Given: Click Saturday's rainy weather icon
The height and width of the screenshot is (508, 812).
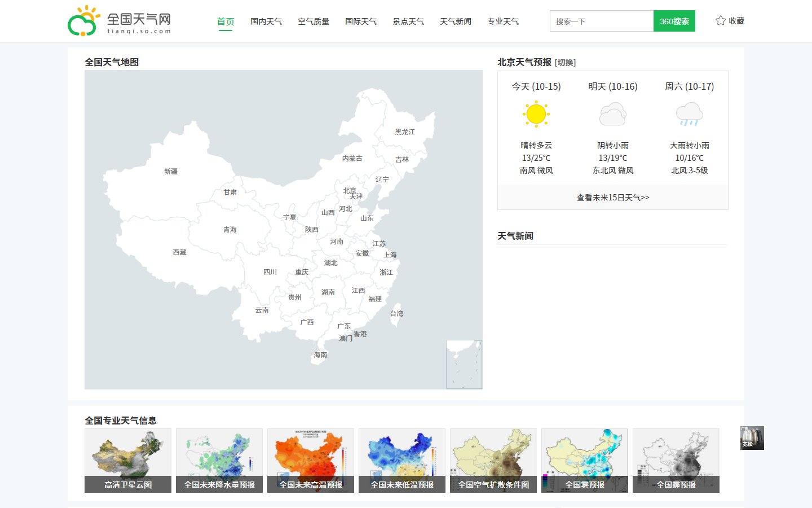Looking at the screenshot, I should pyautogui.click(x=690, y=114).
